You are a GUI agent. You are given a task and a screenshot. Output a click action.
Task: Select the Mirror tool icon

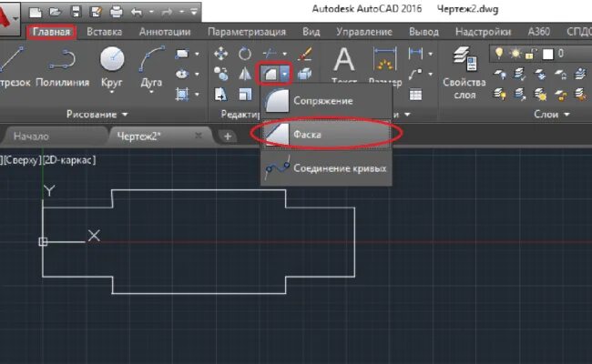point(245,74)
